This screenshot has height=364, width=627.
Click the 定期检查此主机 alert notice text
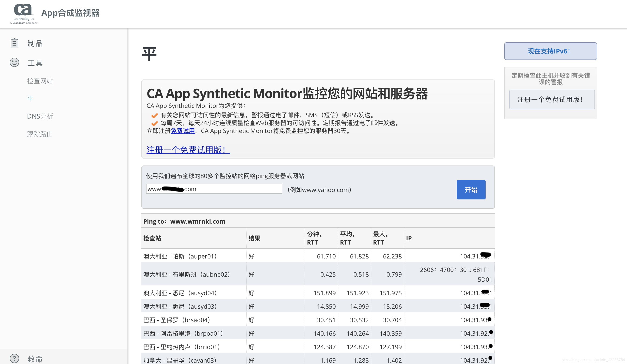(x=551, y=79)
